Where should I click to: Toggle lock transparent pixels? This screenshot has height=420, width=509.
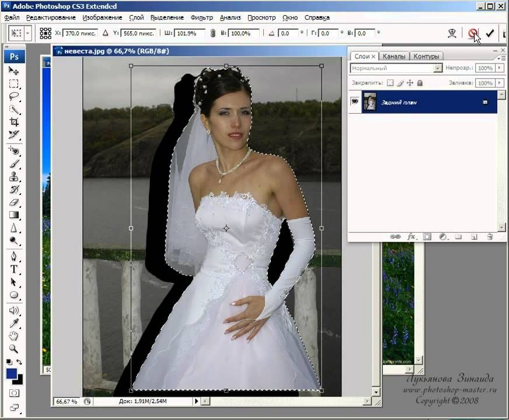[390, 83]
